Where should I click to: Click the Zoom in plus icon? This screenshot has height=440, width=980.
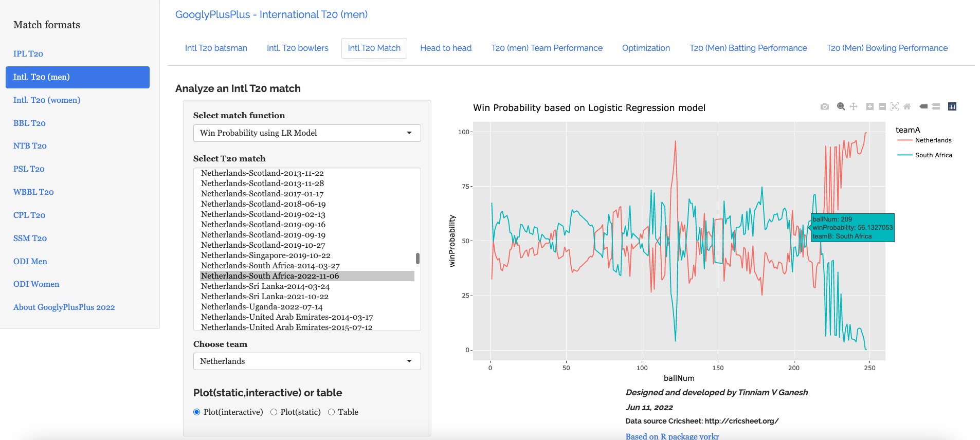click(x=870, y=106)
